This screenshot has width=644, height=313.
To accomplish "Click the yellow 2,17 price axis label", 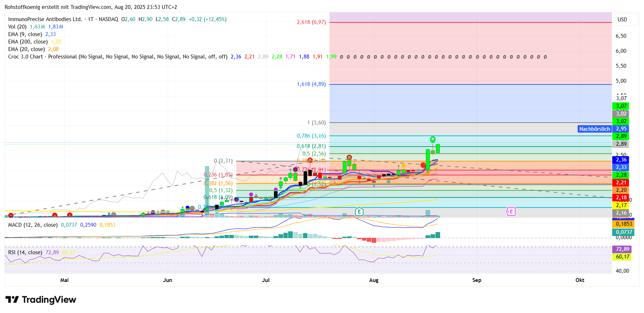I will pos(621,205).
